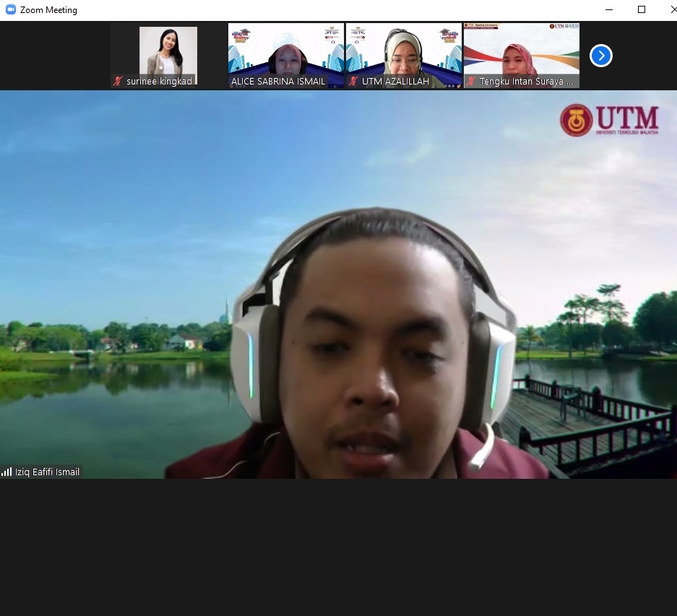Close the Zoom Meeting window

tap(671, 10)
